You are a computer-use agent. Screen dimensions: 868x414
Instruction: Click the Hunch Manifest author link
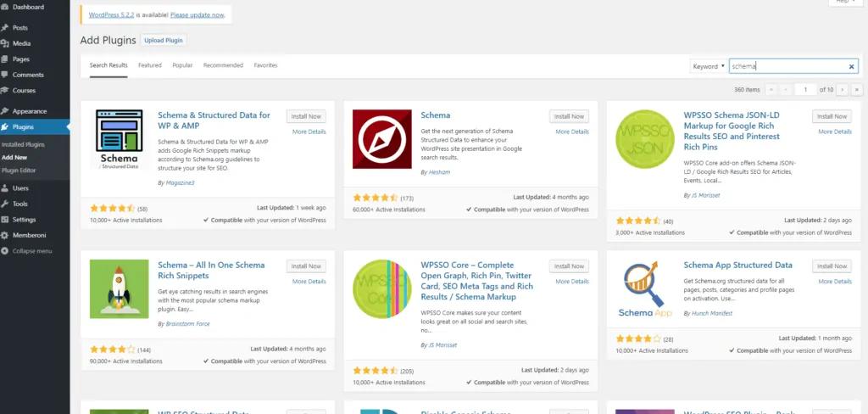click(x=712, y=313)
